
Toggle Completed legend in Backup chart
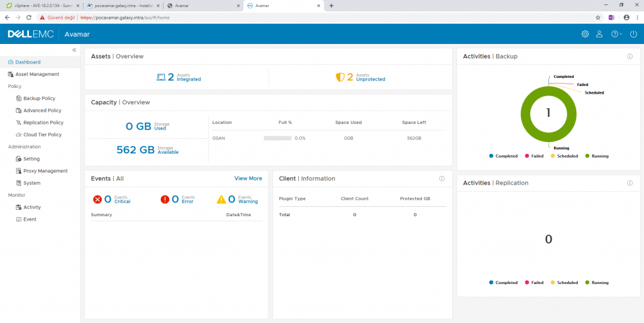coord(504,156)
